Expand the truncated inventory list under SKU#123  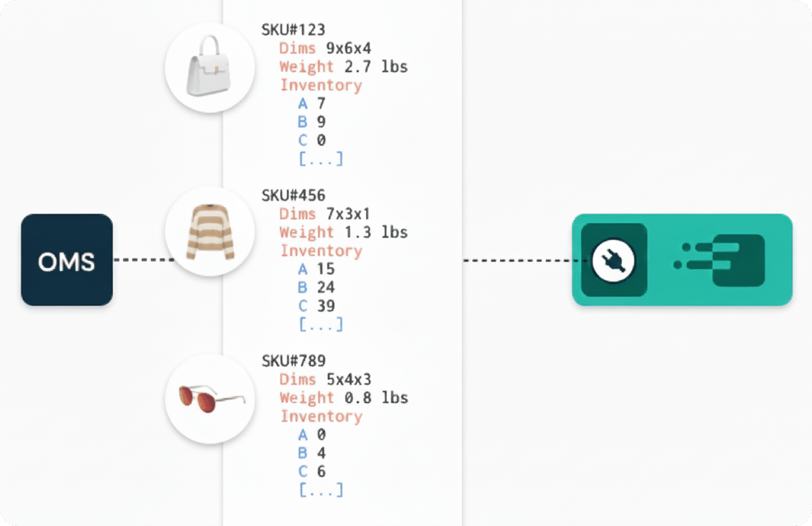[x=321, y=159]
